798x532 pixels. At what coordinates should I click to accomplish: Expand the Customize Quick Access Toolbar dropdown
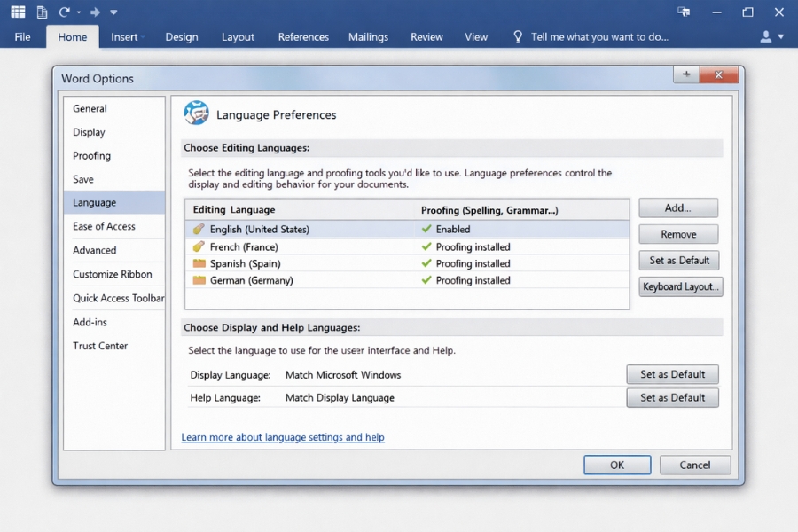click(x=113, y=13)
